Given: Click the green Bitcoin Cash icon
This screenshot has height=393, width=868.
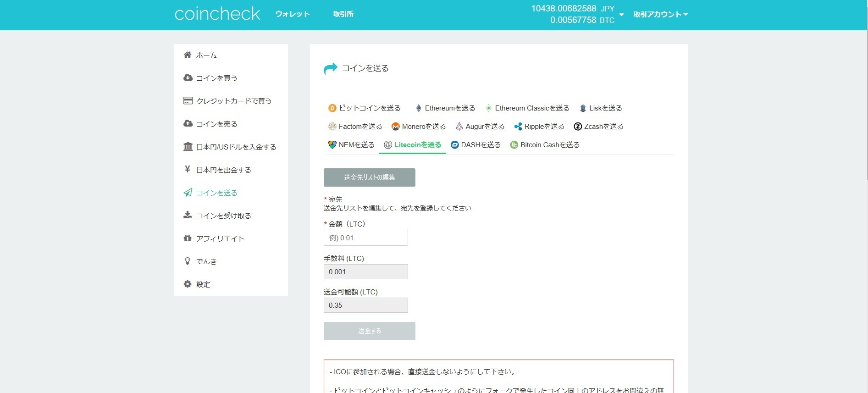Looking at the screenshot, I should pos(514,145).
